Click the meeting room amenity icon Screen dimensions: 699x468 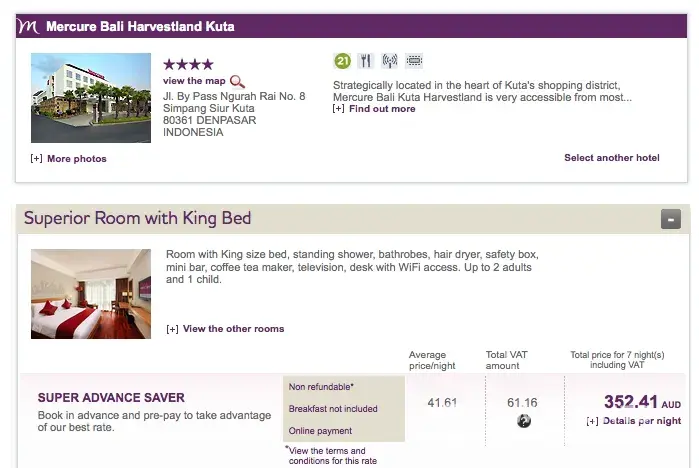[x=414, y=61]
